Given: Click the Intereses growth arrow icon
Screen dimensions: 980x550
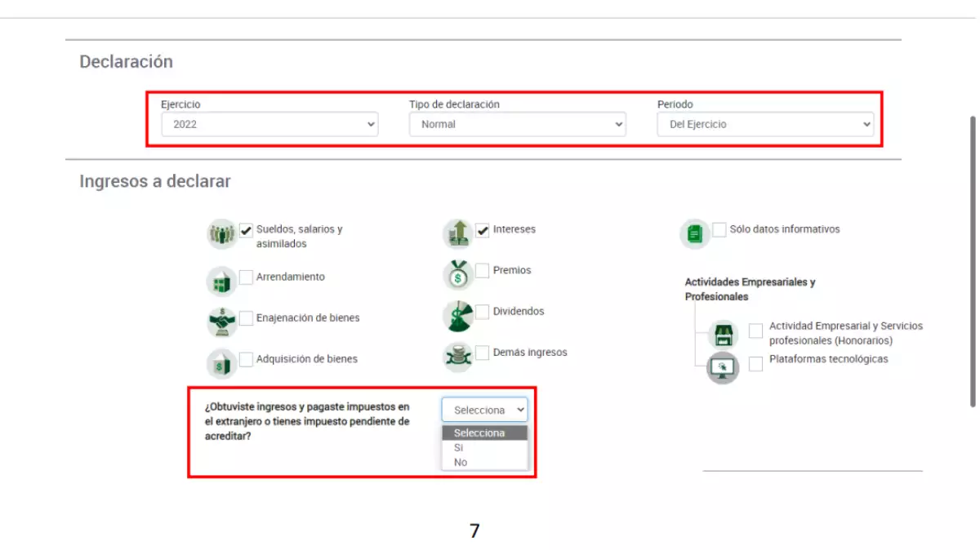Looking at the screenshot, I should (457, 234).
